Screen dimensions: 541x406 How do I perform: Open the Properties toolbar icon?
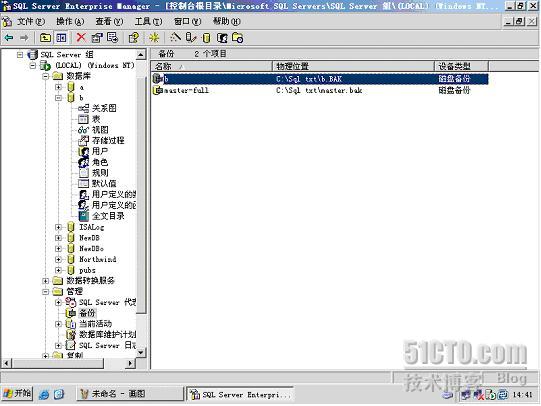[x=97, y=38]
